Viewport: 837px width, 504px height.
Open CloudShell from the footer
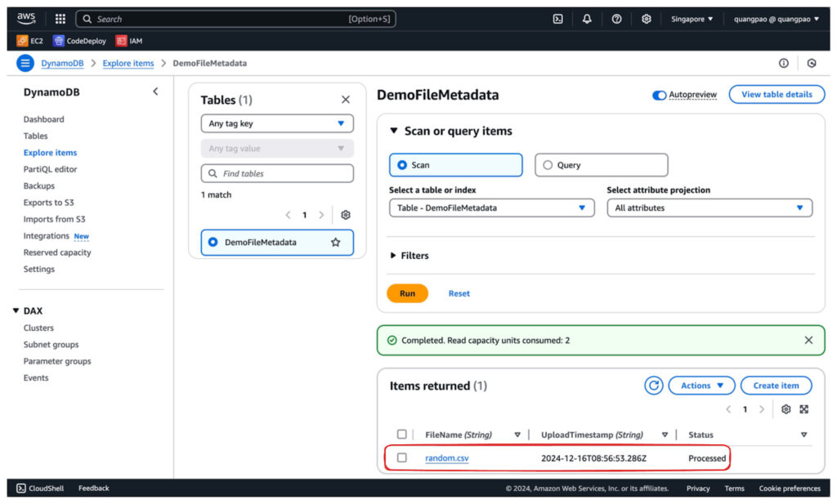point(40,488)
